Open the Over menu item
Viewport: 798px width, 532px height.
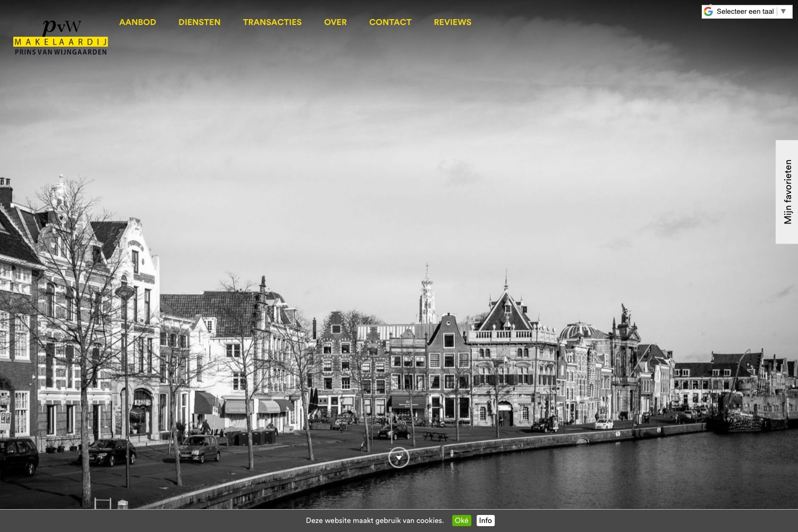click(x=335, y=22)
